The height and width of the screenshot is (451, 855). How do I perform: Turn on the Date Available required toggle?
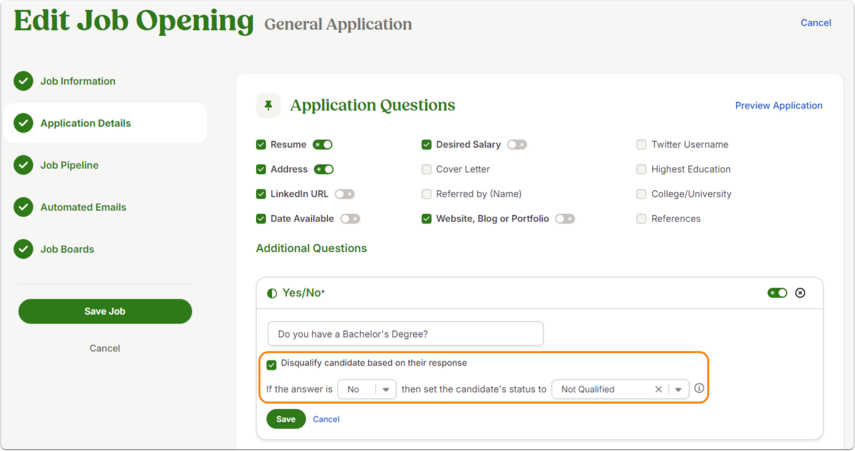click(x=350, y=219)
